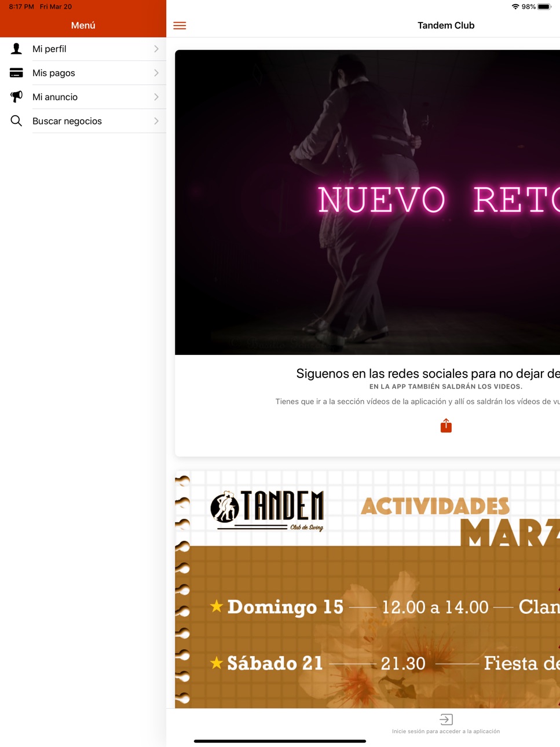Tap the red share icon
Screen dimensions: 560x747
(446, 426)
